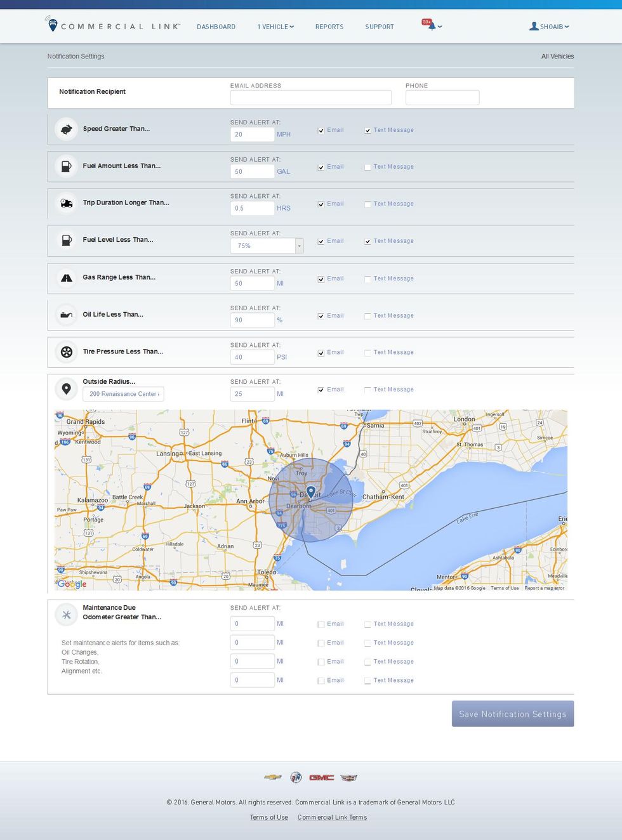
Task: Click the Fuel Amount gas pump icon
Action: pos(66,166)
